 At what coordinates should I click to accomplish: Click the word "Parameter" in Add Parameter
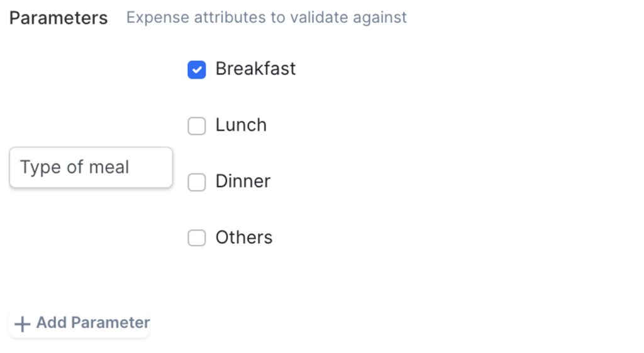point(110,323)
